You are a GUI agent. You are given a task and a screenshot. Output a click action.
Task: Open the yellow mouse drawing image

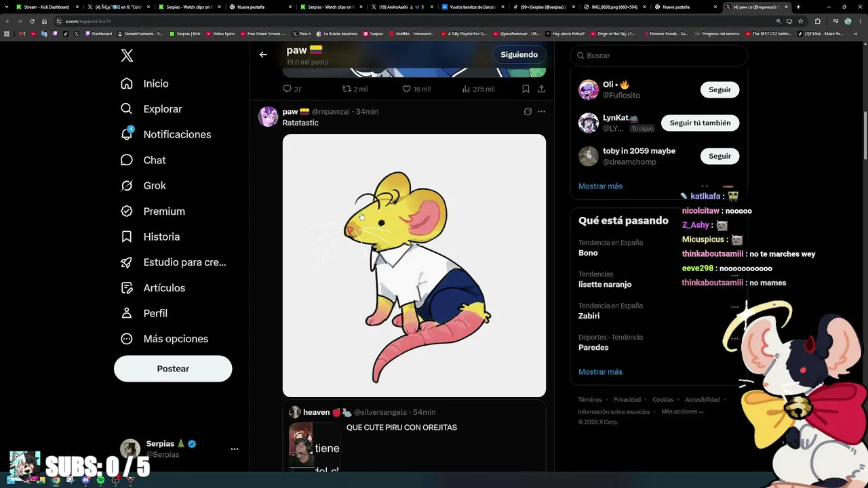coord(414,266)
